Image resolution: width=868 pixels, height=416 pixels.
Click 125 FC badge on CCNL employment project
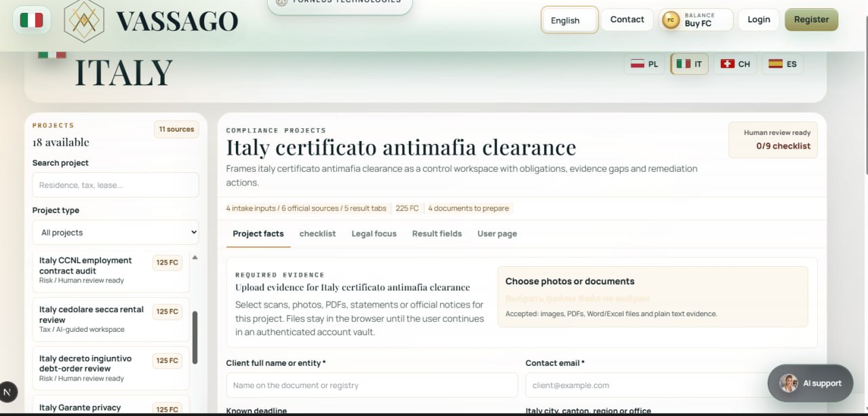coord(167,263)
